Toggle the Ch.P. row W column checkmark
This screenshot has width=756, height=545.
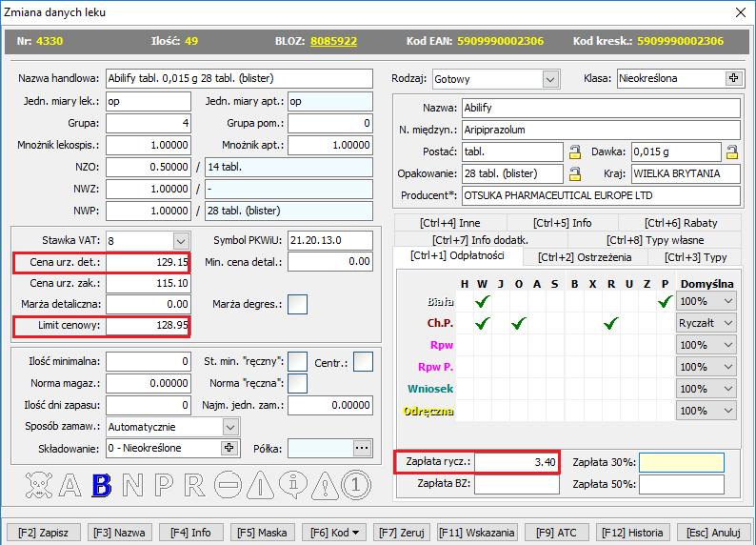pos(482,323)
